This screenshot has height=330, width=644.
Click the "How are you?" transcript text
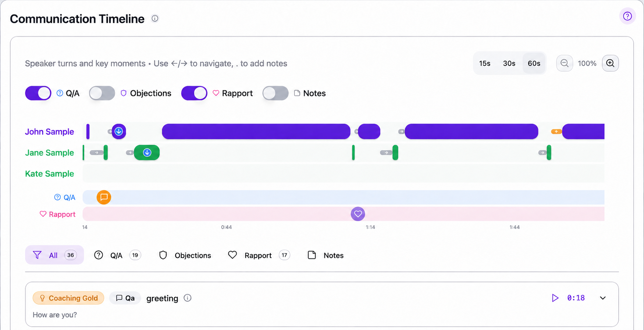pyautogui.click(x=55, y=315)
